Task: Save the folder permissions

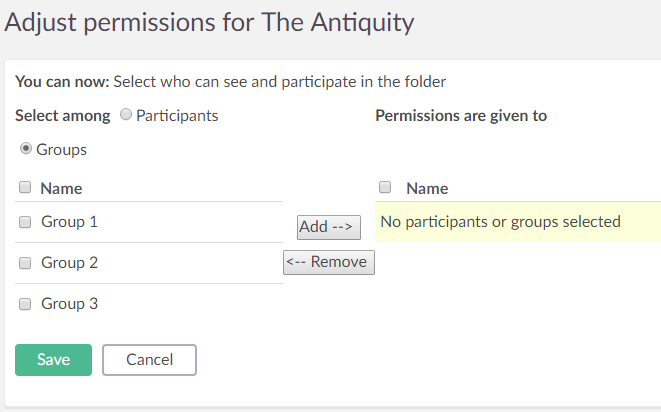Action: [53, 360]
